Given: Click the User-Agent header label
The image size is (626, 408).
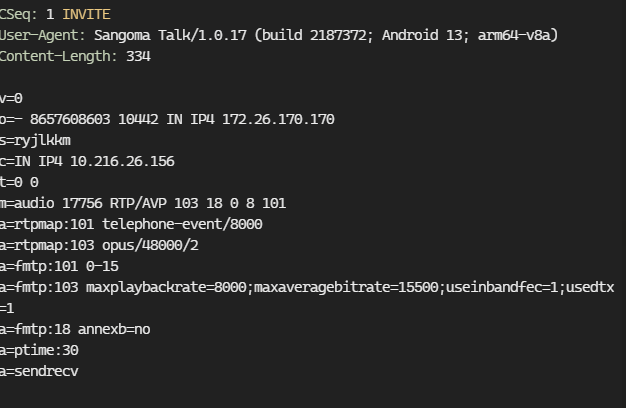Looking at the screenshot, I should coord(42,36).
